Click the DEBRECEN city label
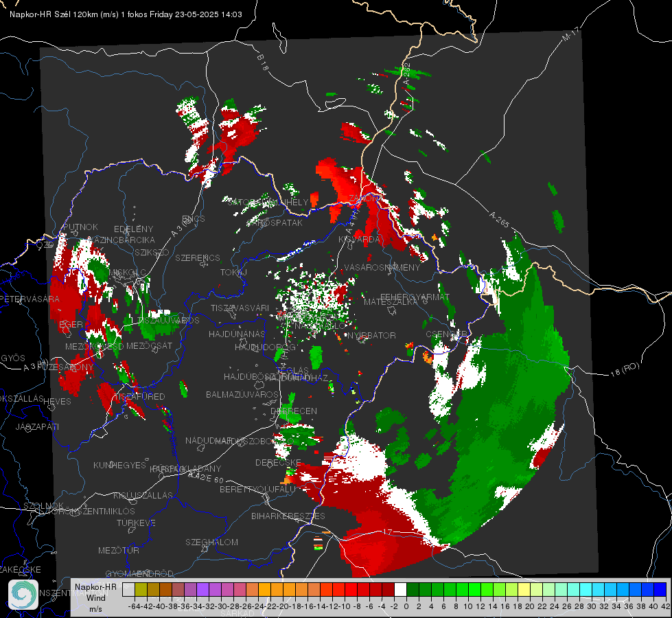This screenshot has height=618, width=672. [x=294, y=411]
